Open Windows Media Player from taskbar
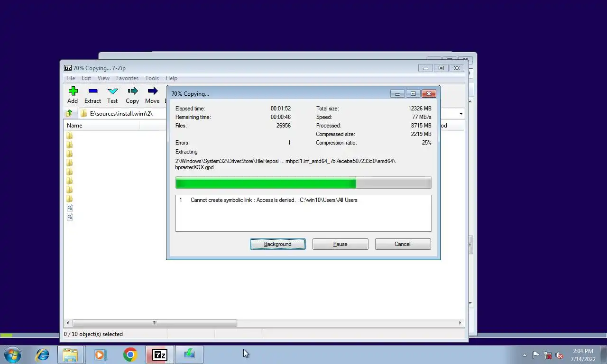The image size is (607, 364). point(101,355)
